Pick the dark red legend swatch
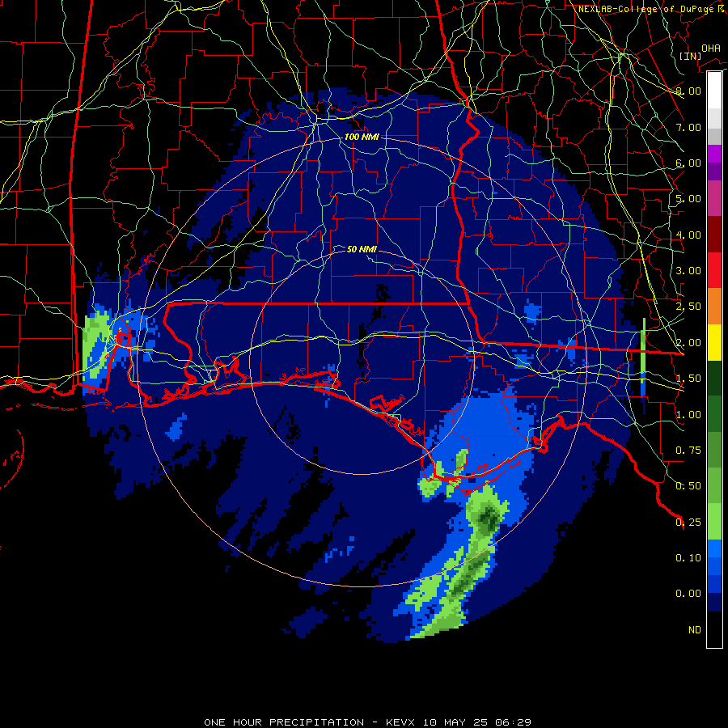The image size is (728, 728). coord(714,235)
